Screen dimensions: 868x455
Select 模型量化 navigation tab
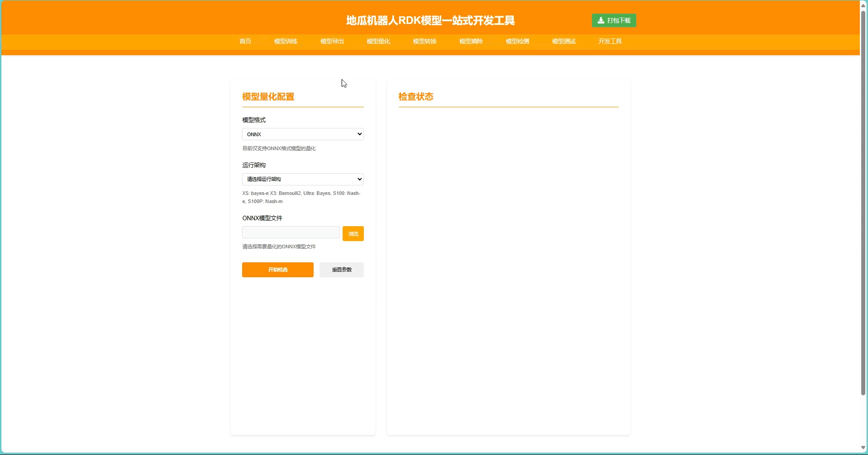(x=378, y=41)
